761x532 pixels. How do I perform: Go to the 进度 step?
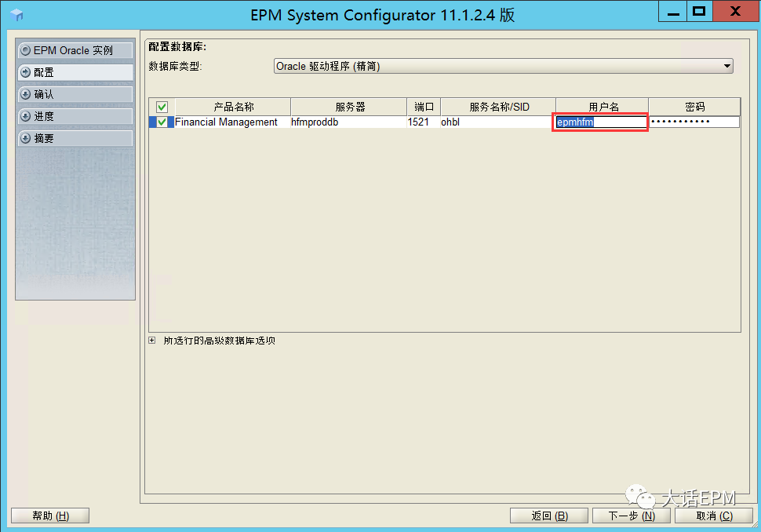(x=75, y=116)
